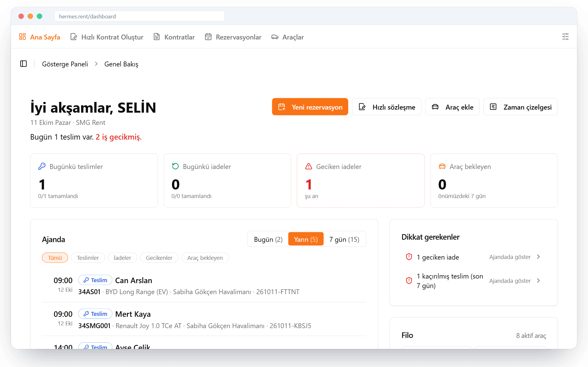This screenshot has width=588, height=367.
Task: Click the browser address bar
Action: coord(139,16)
